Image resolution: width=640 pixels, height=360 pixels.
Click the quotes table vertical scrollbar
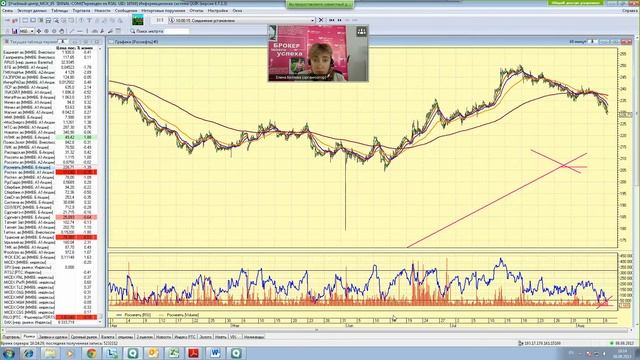pos(100,184)
